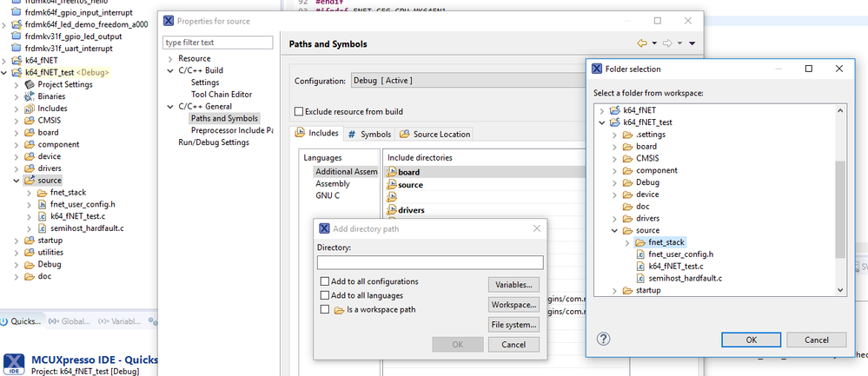This screenshot has width=868, height=376.
Task: Open the view menu dropdown arrow in Properties
Action: click(692, 43)
